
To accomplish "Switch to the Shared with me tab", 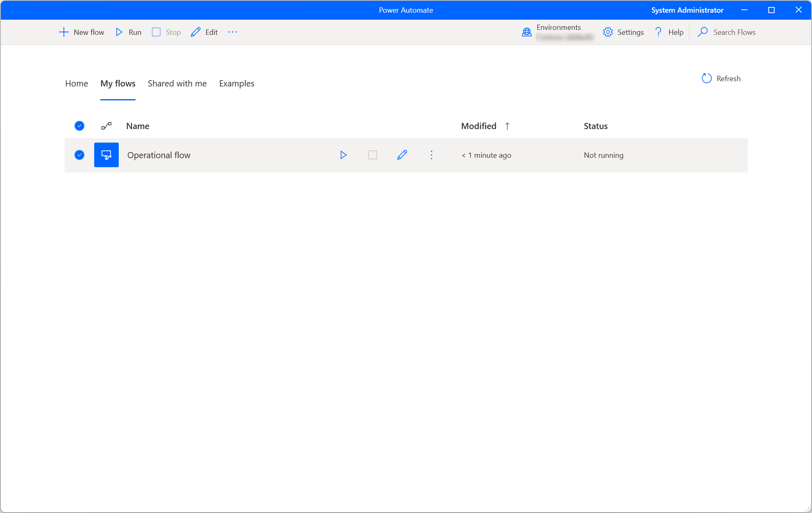I will click(177, 83).
